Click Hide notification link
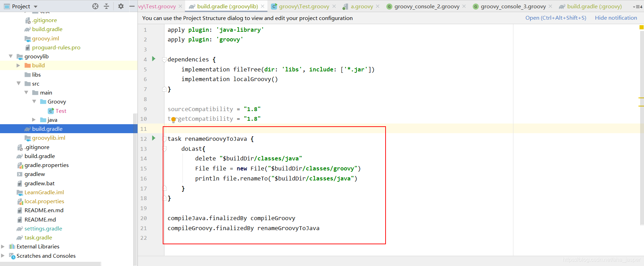 616,18
